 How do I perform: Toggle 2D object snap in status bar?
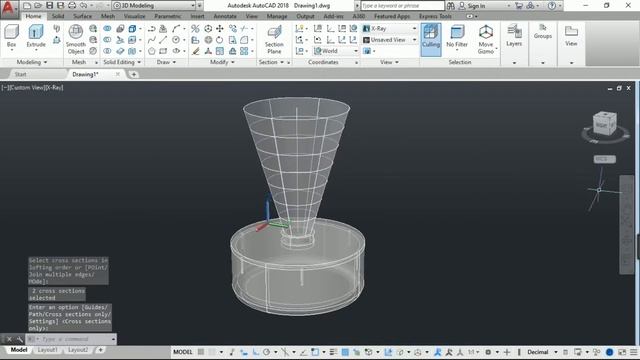point(315,352)
